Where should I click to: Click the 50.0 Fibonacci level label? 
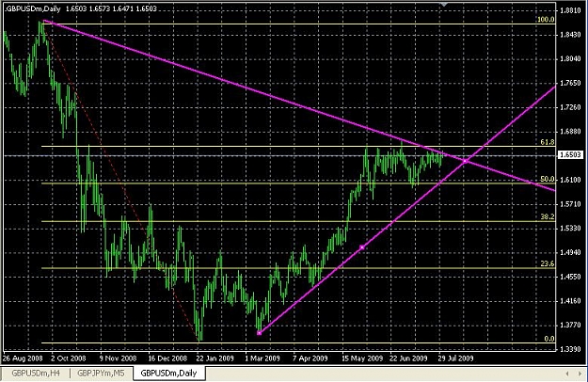[548, 179]
